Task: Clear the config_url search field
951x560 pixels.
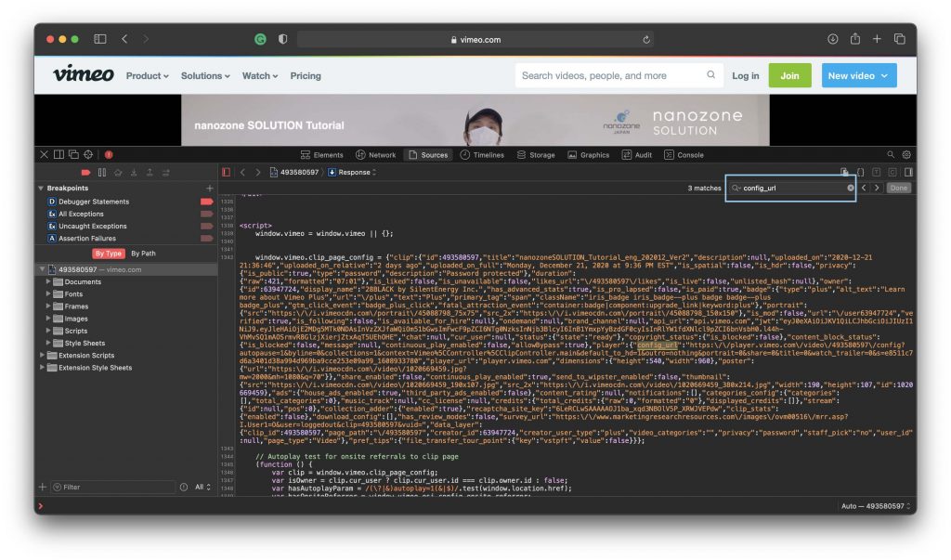Action: pos(851,189)
